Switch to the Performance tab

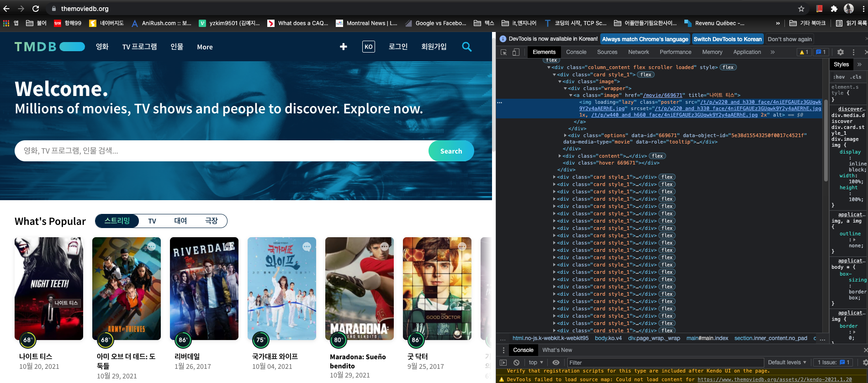(x=675, y=52)
